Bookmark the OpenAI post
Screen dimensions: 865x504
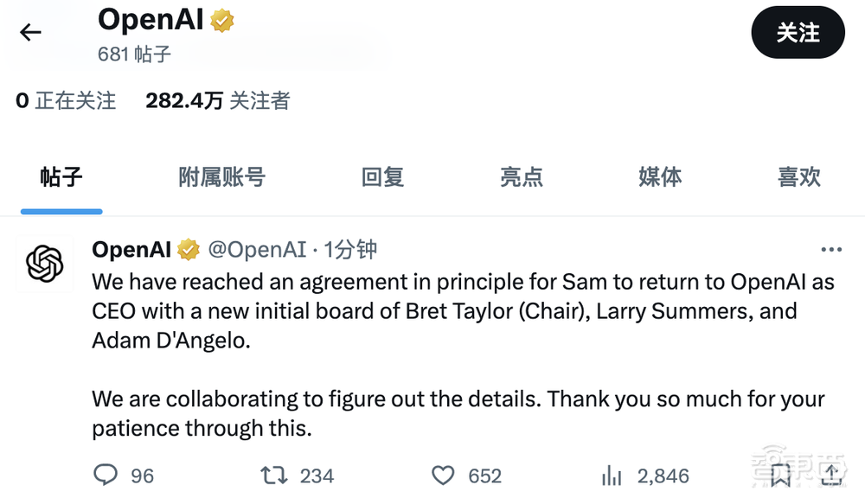tap(779, 475)
